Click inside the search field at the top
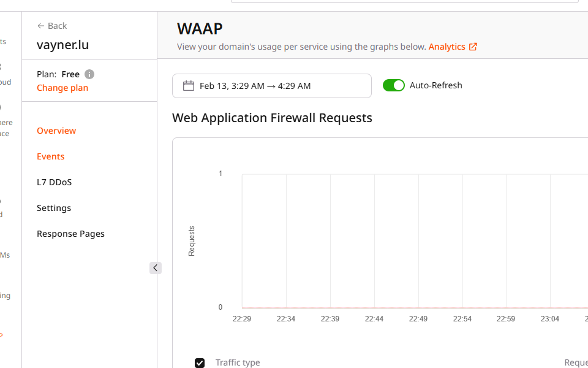The width and height of the screenshot is (588, 368). [404, 1]
